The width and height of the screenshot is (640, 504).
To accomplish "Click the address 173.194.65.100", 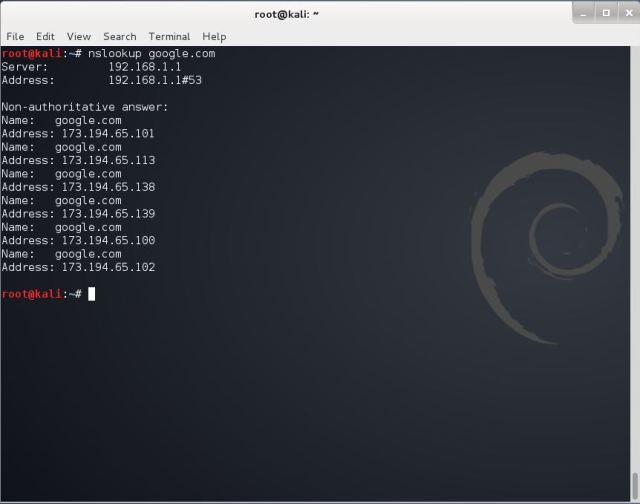I will click(x=108, y=240).
